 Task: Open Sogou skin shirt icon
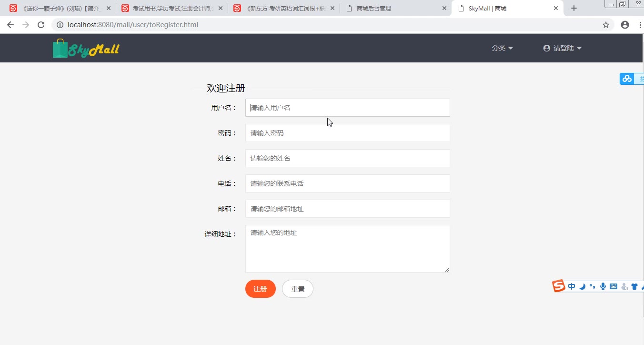point(634,286)
